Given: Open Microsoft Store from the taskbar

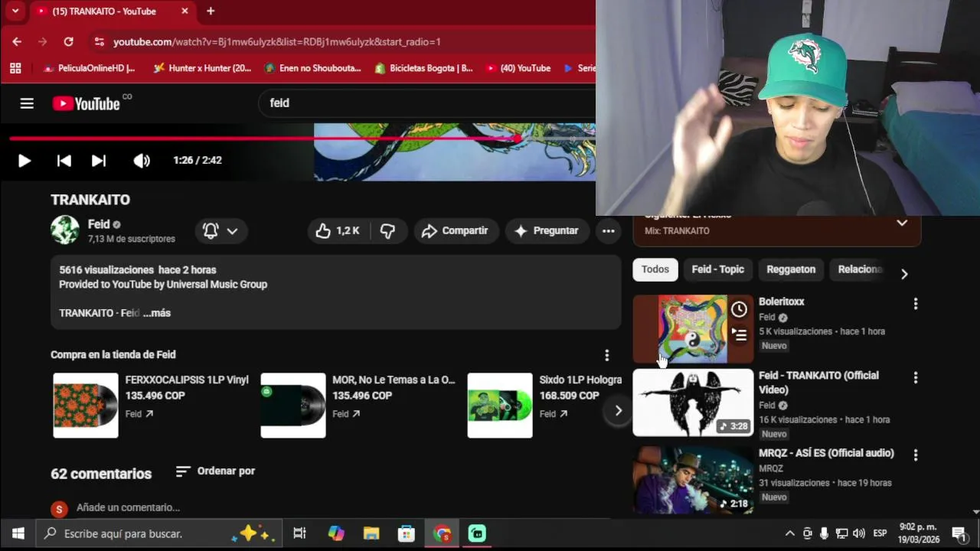Looking at the screenshot, I should [x=407, y=533].
